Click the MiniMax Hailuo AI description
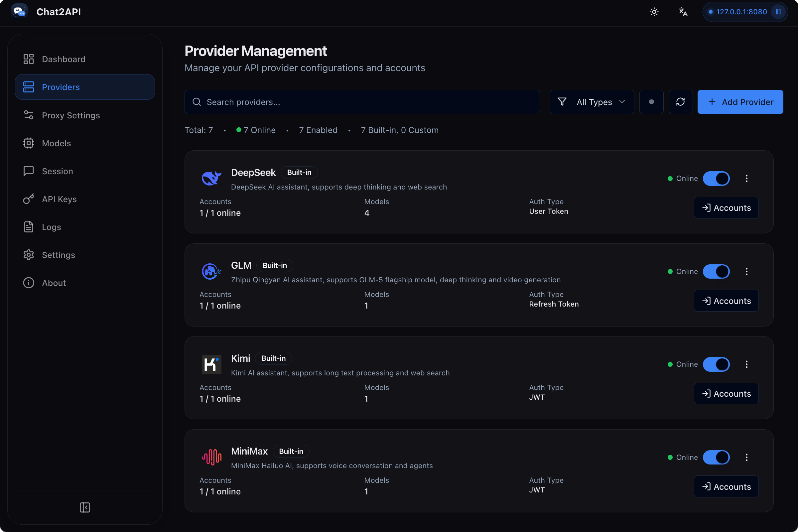The width and height of the screenshot is (798, 532). pyautogui.click(x=332, y=466)
